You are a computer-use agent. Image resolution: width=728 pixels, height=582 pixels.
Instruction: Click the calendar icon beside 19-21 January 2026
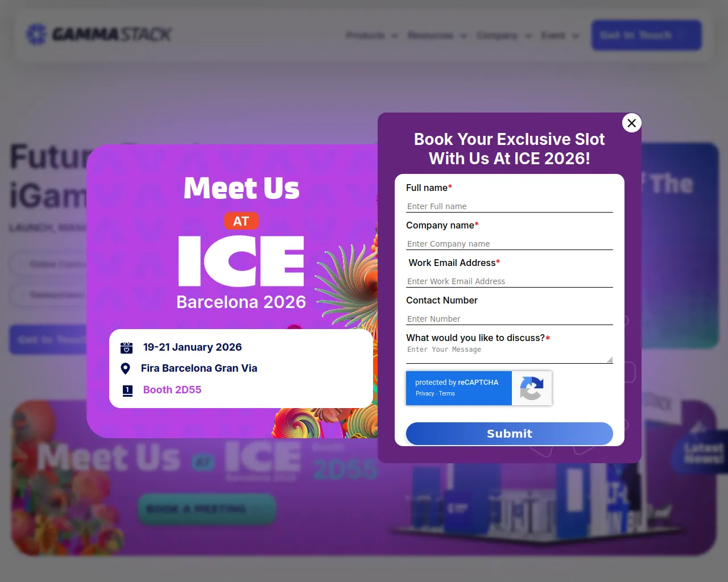tap(127, 348)
